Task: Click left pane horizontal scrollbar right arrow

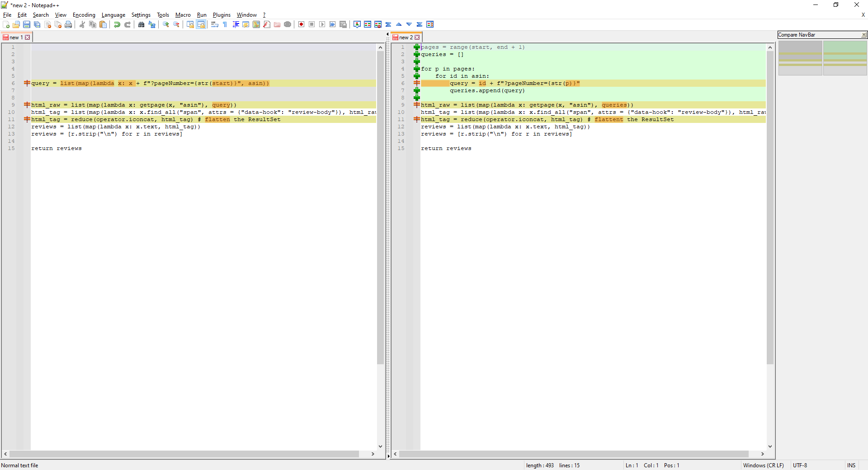Action: [373, 454]
